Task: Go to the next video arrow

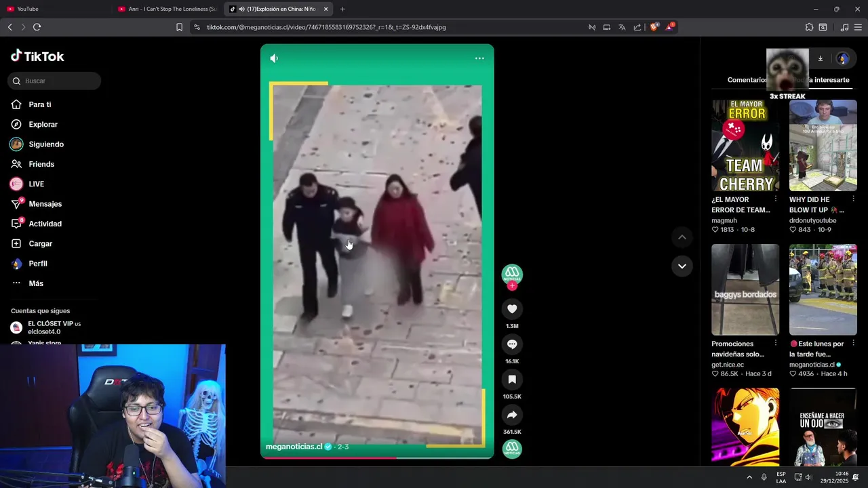Action: click(682, 266)
